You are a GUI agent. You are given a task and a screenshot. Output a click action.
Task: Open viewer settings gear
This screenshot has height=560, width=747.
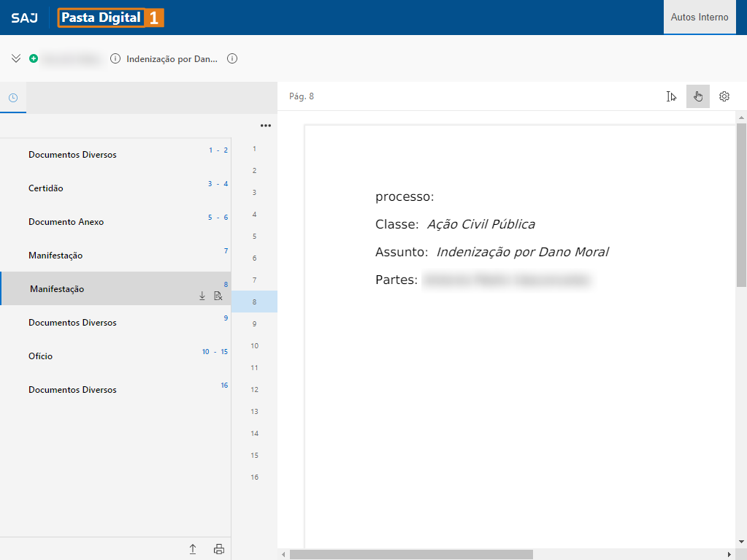(x=724, y=96)
